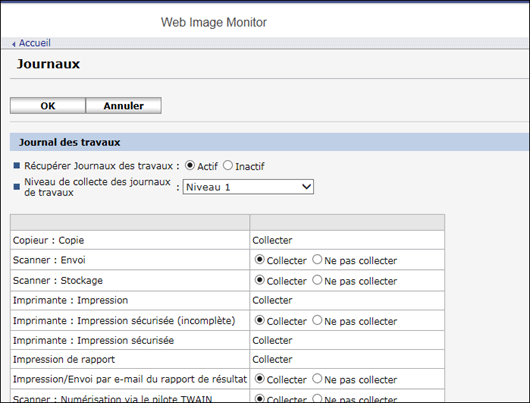The height and width of the screenshot is (403, 530).
Task: Click the Imprimante : Impression sécurisée row label
Action: click(x=93, y=340)
